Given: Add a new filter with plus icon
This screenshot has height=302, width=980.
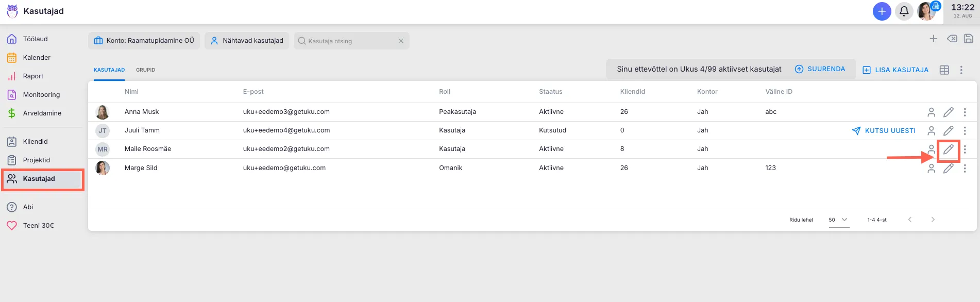Looking at the screenshot, I should 933,39.
